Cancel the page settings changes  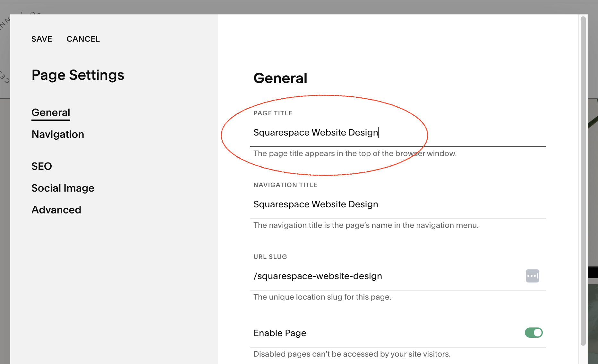(x=83, y=39)
